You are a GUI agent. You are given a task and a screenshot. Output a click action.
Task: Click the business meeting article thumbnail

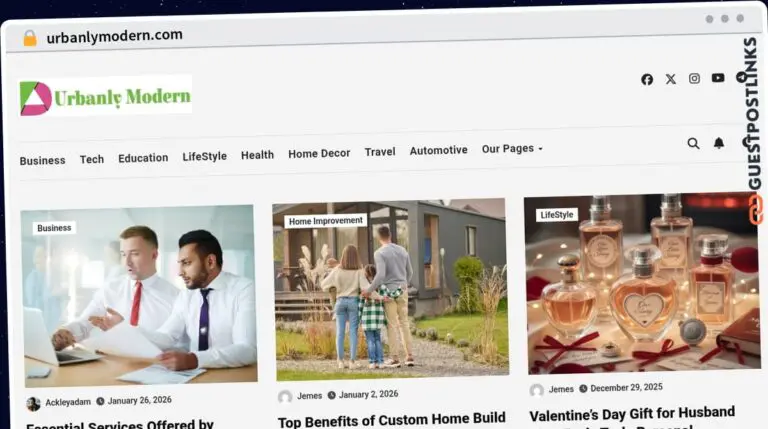tap(139, 294)
